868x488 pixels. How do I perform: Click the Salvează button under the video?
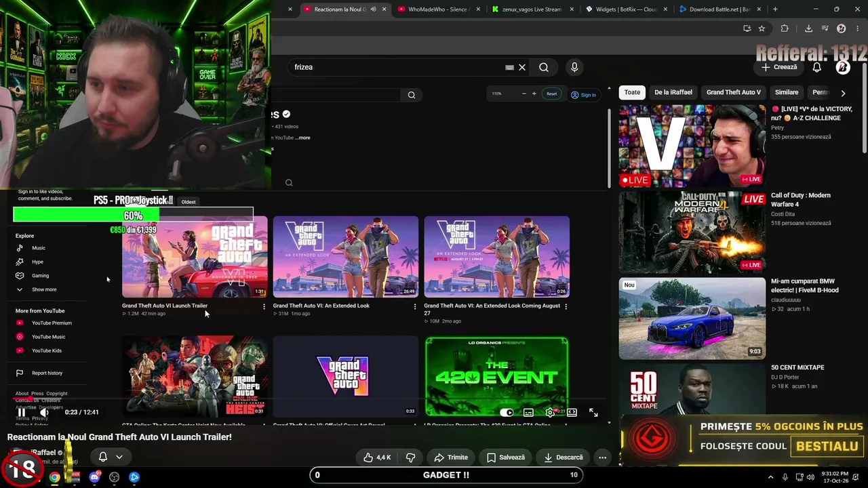506,457
